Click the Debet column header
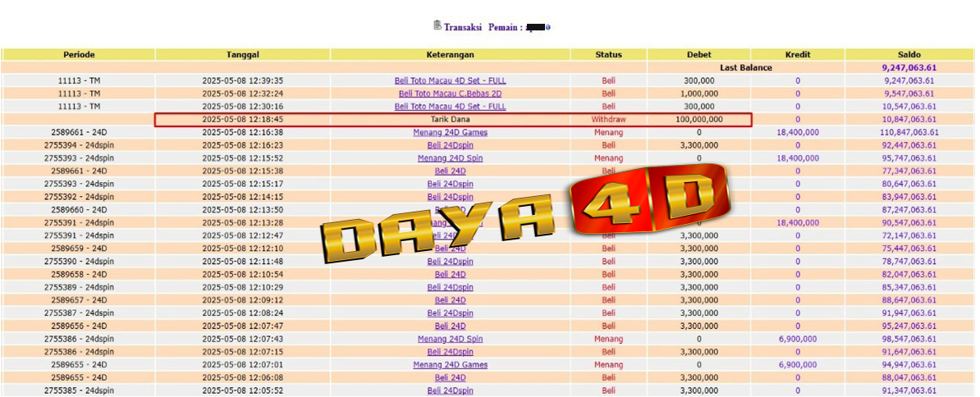Image resolution: width=980 pixels, height=397 pixels. click(x=698, y=55)
